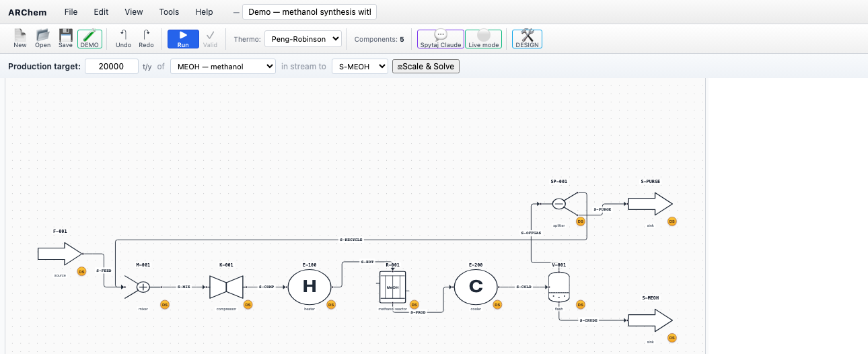Select the F-001 source arrow

(60, 254)
